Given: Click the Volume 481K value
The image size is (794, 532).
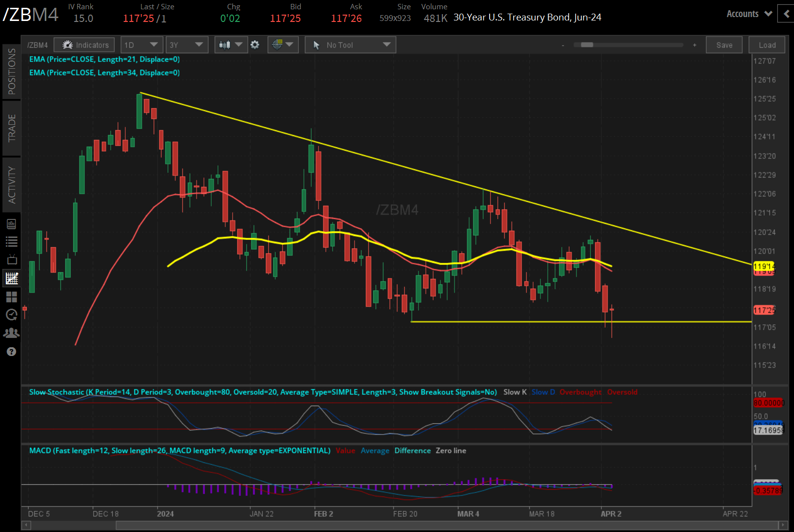Looking at the screenshot, I should [x=436, y=19].
